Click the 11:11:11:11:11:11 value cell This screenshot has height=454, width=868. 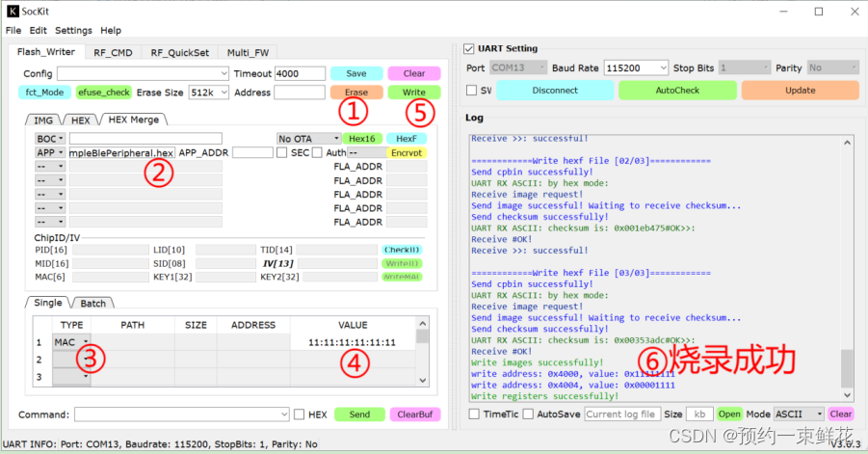pyautogui.click(x=352, y=342)
